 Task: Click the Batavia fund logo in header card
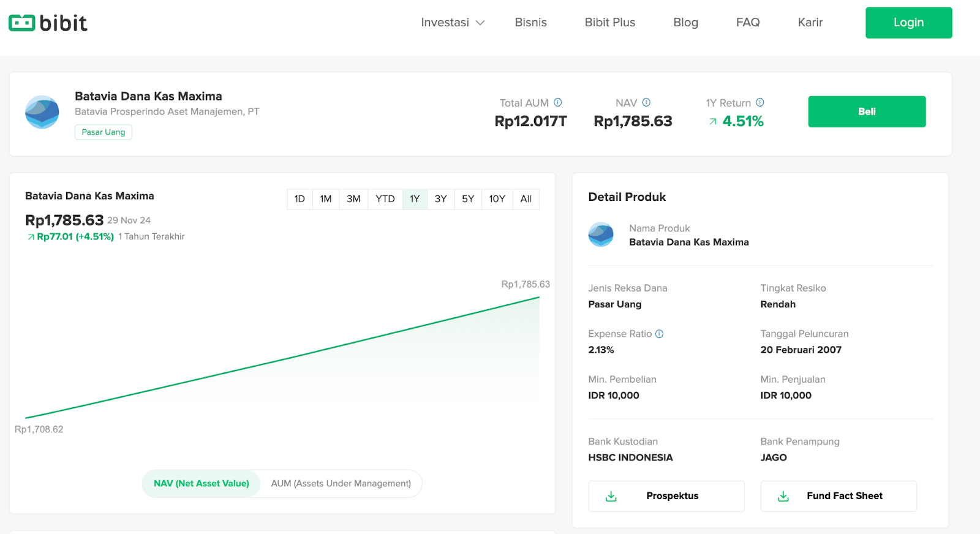(42, 112)
